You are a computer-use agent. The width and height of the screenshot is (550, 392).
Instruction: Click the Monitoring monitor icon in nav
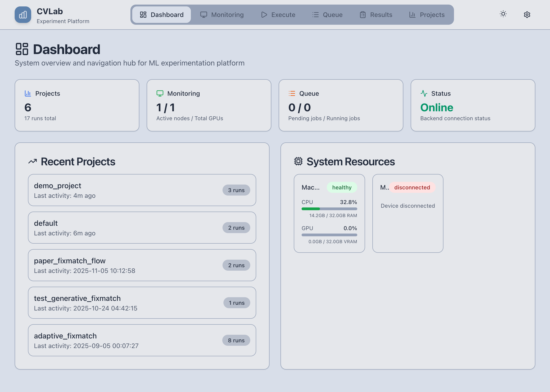204,15
